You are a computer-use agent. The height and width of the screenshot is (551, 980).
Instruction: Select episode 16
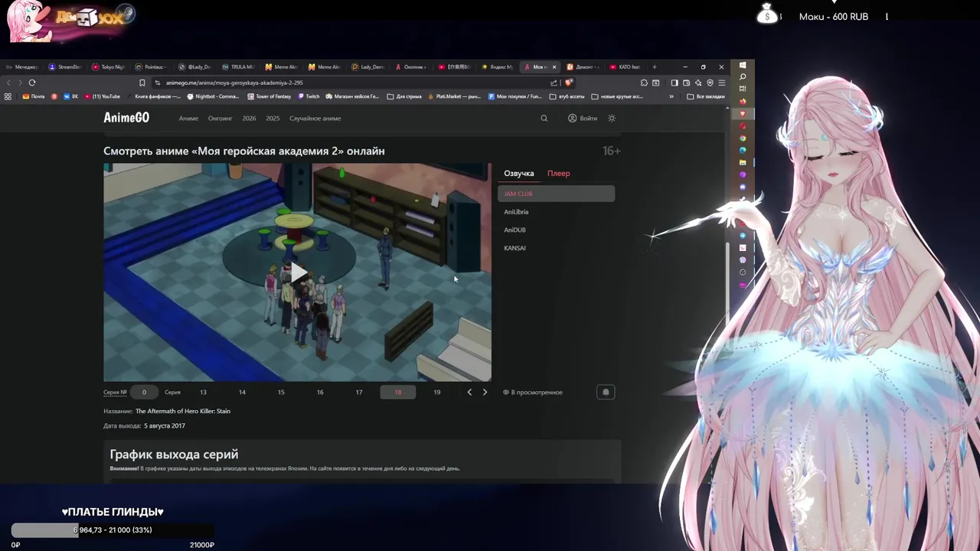[320, 392]
